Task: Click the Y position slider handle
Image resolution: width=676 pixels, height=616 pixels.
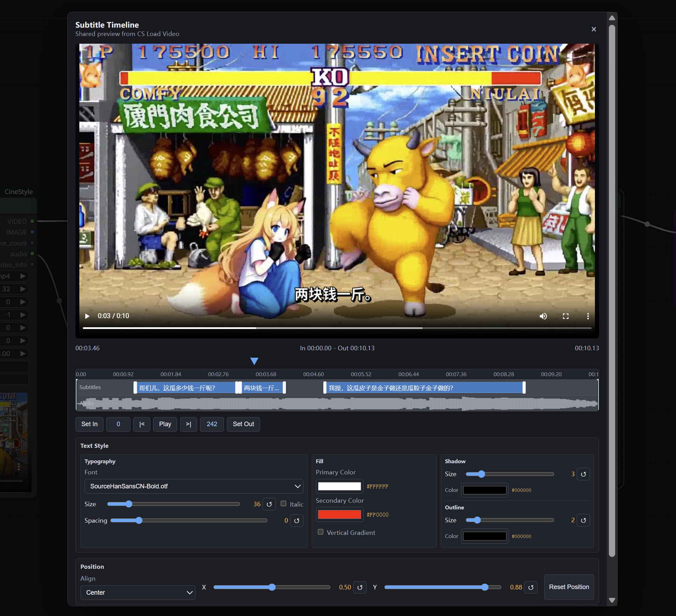Action: point(484,587)
